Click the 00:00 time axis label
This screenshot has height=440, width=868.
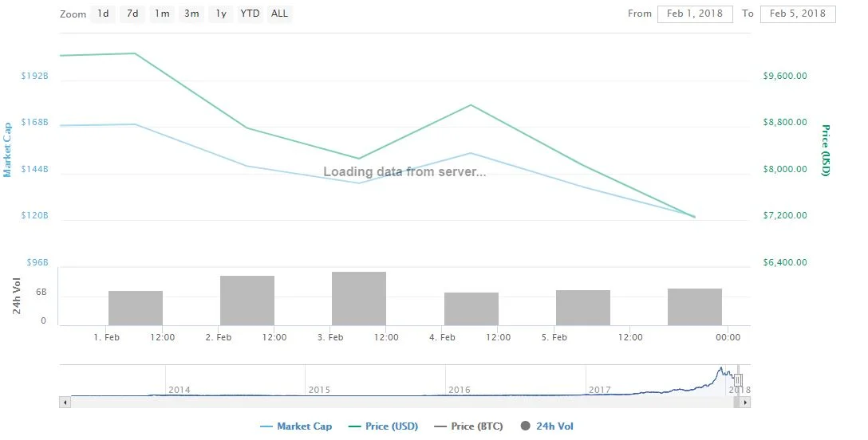(728, 337)
